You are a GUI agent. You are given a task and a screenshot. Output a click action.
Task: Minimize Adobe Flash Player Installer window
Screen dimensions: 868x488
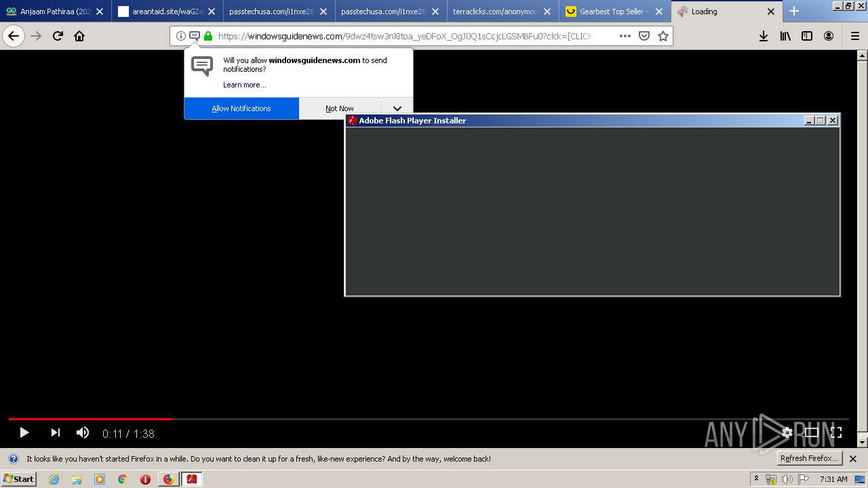pyautogui.click(x=809, y=121)
